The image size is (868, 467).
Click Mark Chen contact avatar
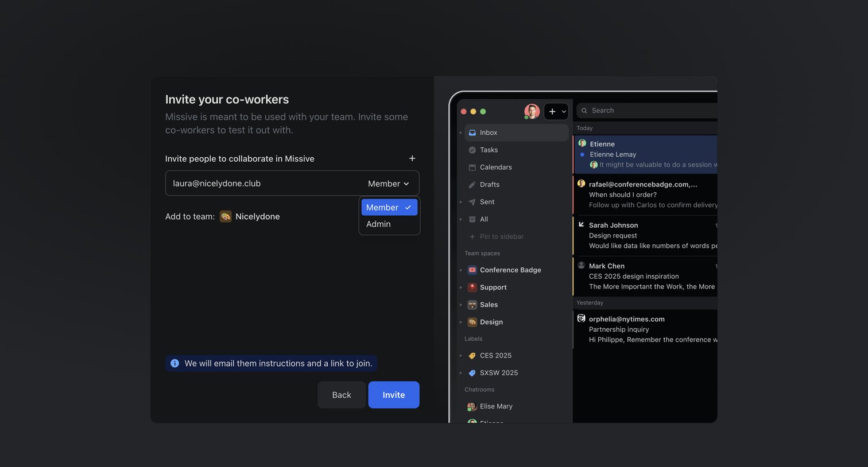click(x=581, y=265)
